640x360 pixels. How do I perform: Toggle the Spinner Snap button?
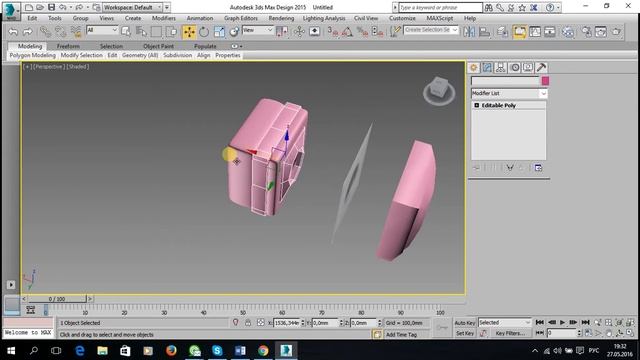pos(377,32)
